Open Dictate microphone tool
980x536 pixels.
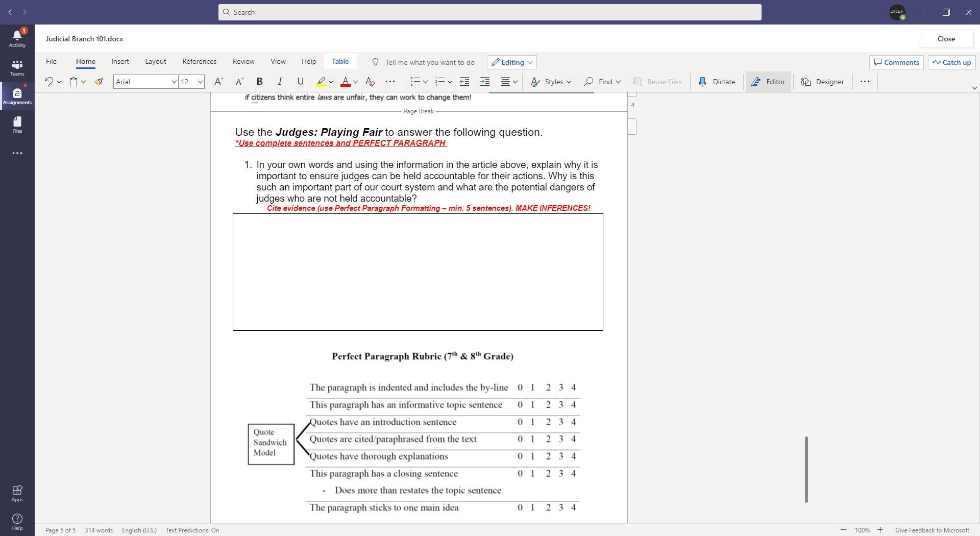tap(717, 82)
